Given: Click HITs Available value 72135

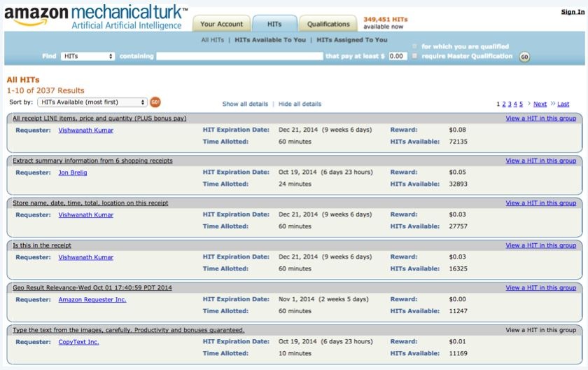Looking at the screenshot, I should click(458, 142).
